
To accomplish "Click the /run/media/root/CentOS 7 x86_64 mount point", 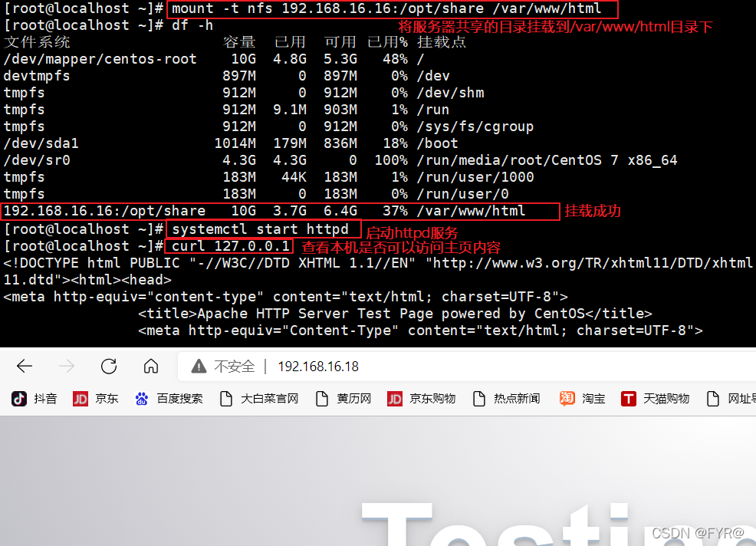I will [547, 160].
